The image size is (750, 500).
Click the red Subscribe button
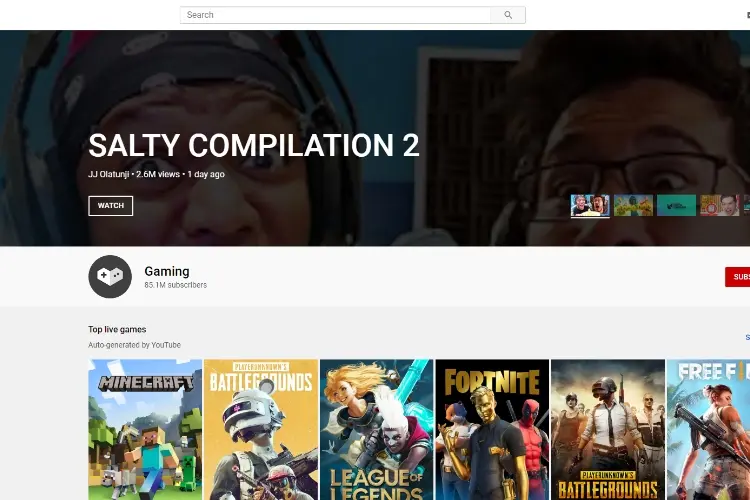coord(738,277)
